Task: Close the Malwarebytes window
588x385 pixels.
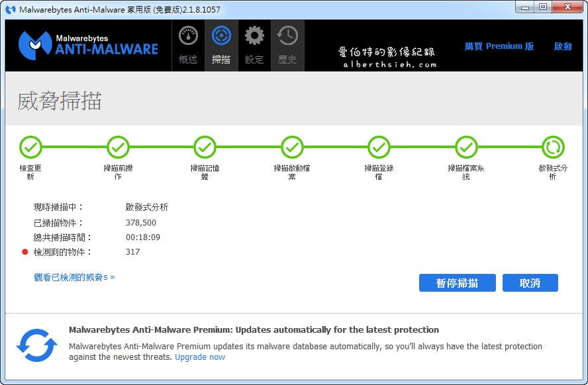Action: tap(567, 7)
